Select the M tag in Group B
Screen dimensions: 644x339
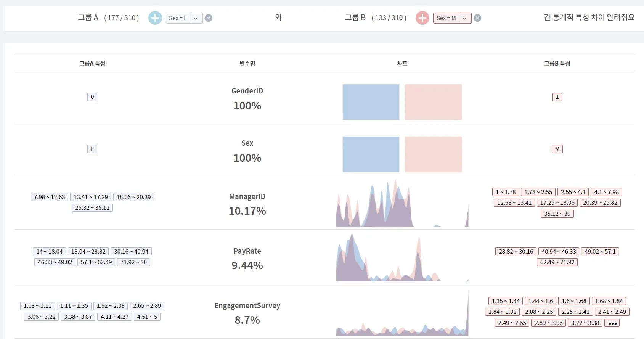[557, 149]
